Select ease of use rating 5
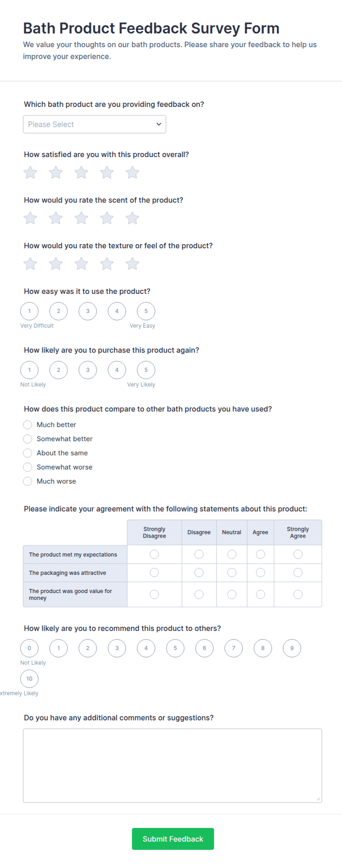Screen dimensions: 342x868 click(146, 311)
